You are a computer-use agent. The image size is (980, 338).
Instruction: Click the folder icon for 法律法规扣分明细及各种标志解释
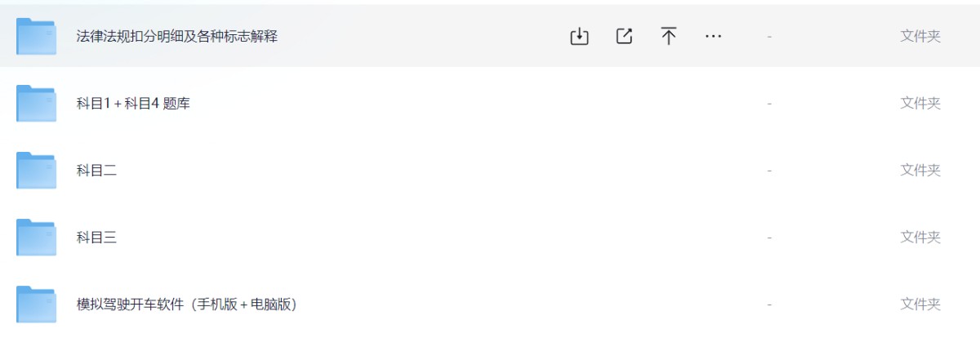tap(36, 36)
